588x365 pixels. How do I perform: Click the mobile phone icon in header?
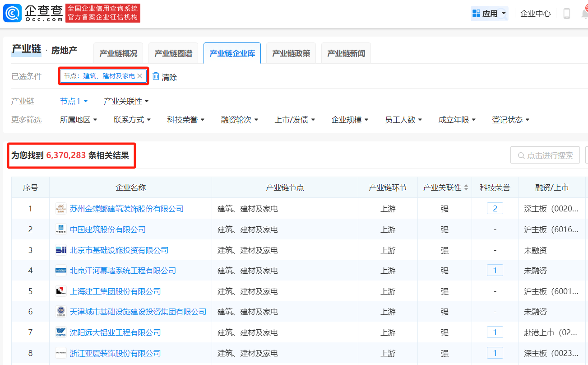[567, 14]
